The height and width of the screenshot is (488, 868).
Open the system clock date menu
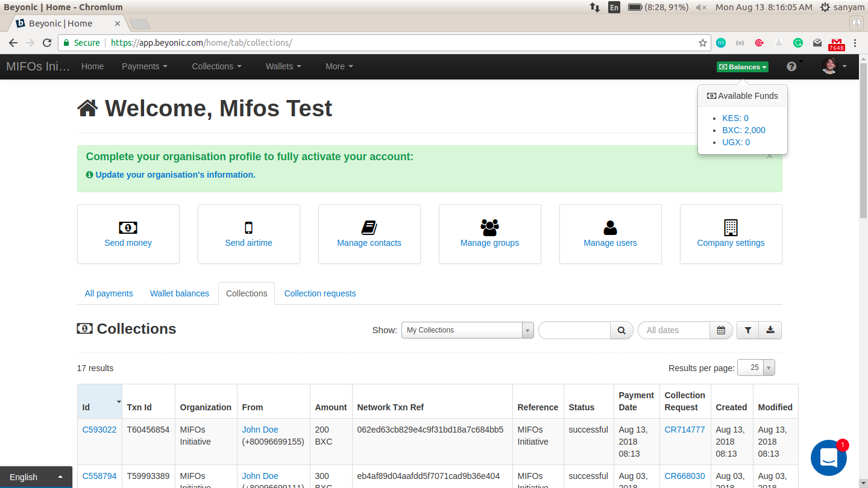coord(764,7)
